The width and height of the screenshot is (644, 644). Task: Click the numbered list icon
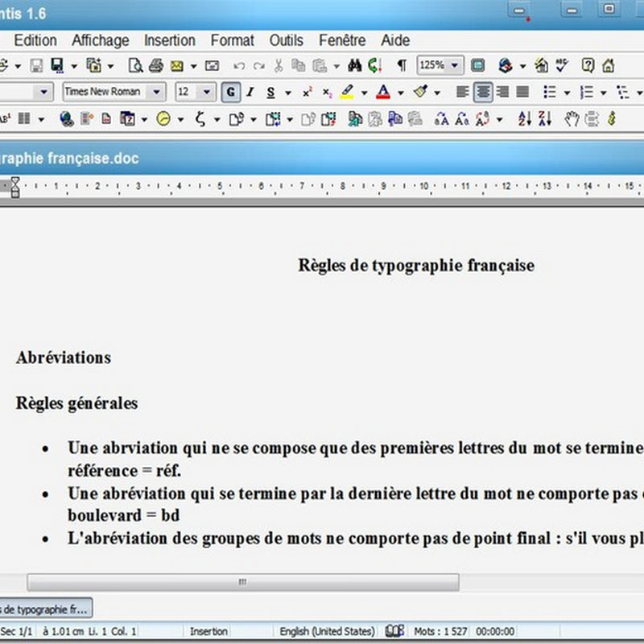click(587, 92)
